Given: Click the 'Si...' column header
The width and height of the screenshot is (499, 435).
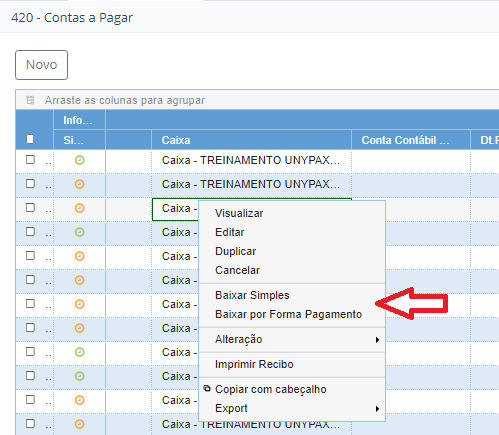Looking at the screenshot, I should [79, 140].
